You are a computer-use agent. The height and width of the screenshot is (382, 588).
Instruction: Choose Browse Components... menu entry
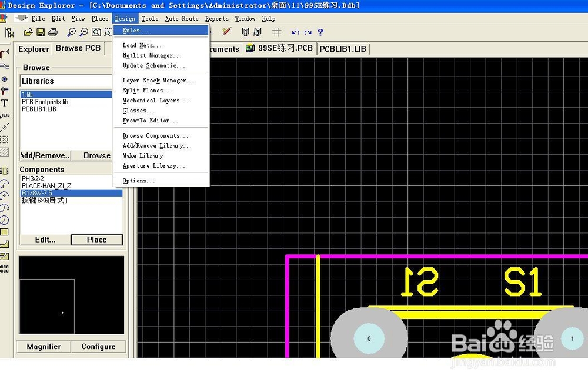[x=161, y=135]
